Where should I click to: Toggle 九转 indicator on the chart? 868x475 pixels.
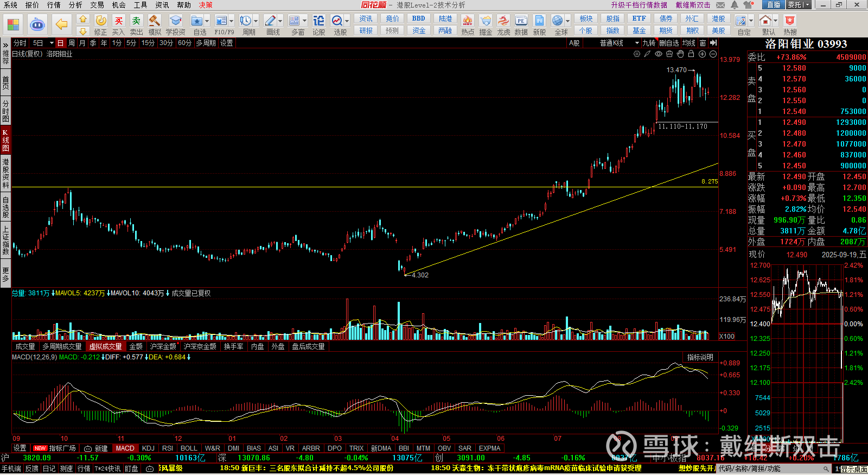tap(649, 43)
